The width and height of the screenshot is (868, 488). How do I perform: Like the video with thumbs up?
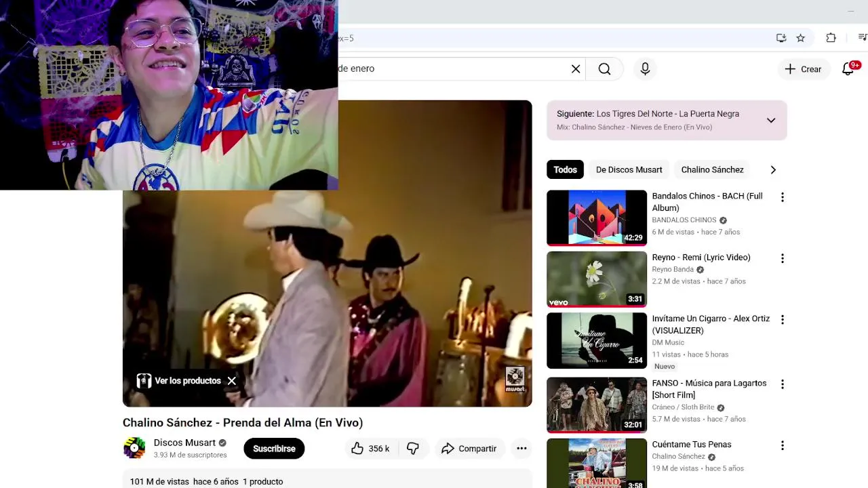click(370, 449)
